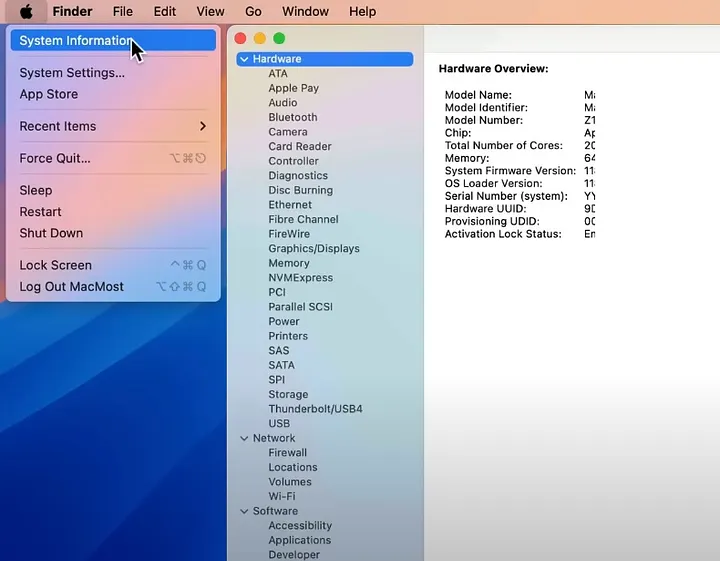Image resolution: width=720 pixels, height=561 pixels.
Task: Select Camera in the sidebar
Action: pyautogui.click(x=288, y=132)
